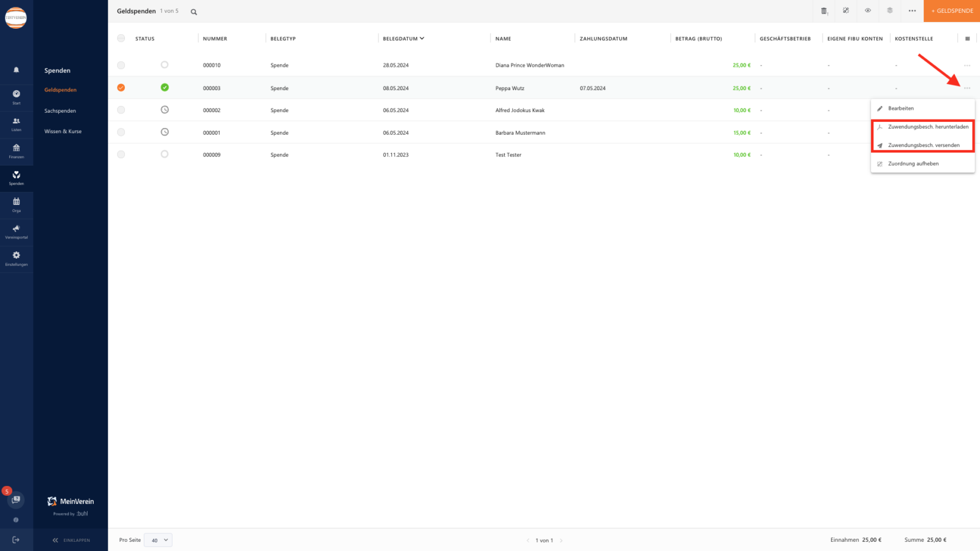Open the notifications bell icon
980x551 pixels.
coord(17,70)
